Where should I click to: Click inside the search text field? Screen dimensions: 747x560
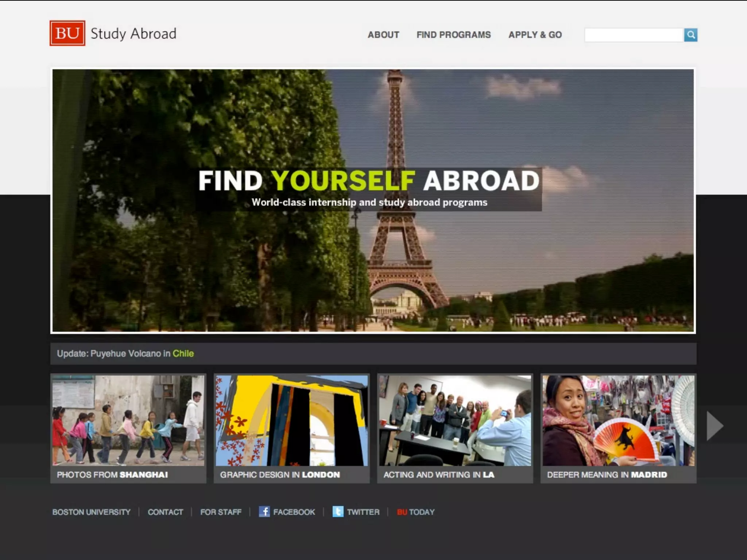coord(634,35)
